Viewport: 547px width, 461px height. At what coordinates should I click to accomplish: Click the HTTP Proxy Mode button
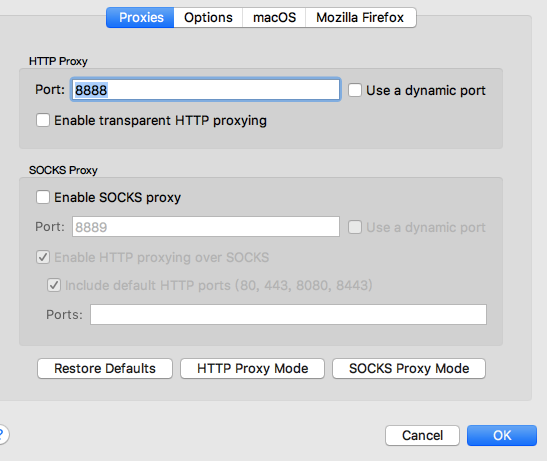tap(253, 369)
